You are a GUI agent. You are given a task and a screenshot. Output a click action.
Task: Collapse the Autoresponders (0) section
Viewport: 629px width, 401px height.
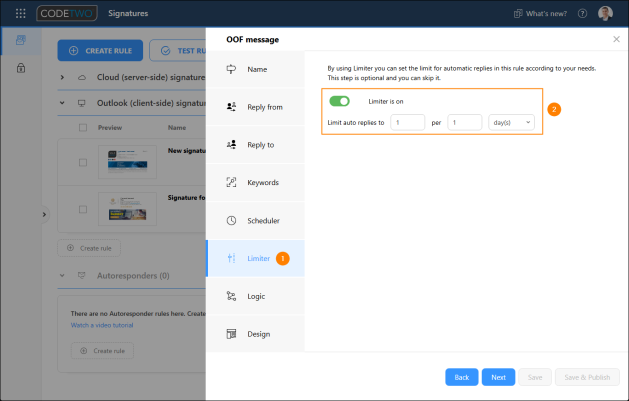62,275
